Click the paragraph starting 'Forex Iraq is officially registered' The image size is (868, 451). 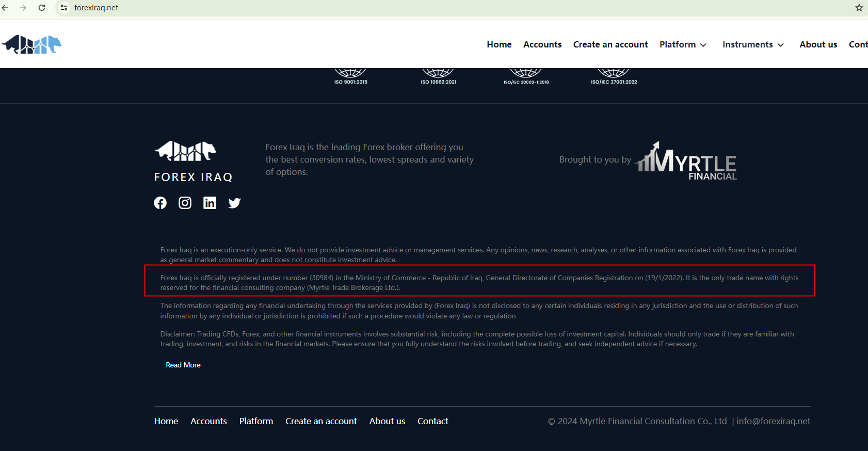click(x=479, y=283)
